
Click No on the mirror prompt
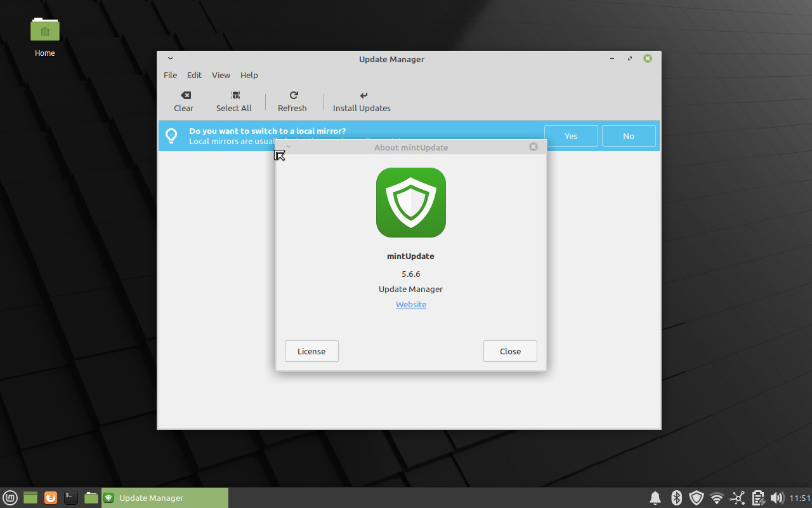tap(629, 136)
